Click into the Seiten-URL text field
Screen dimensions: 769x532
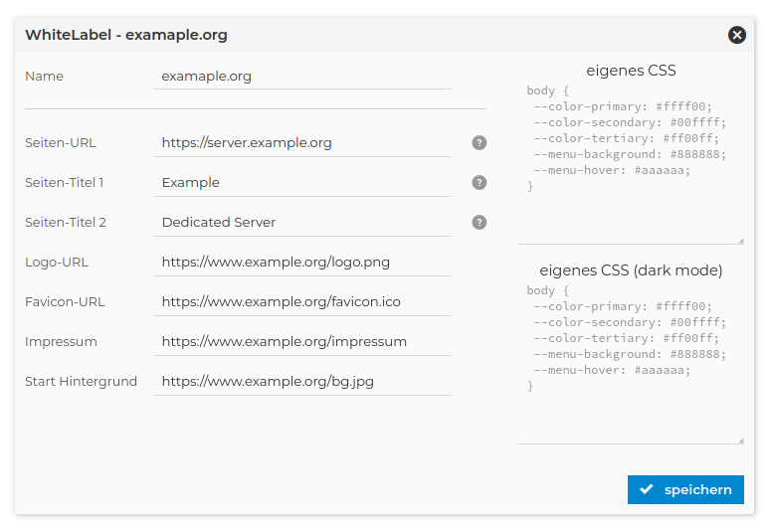[x=301, y=142]
